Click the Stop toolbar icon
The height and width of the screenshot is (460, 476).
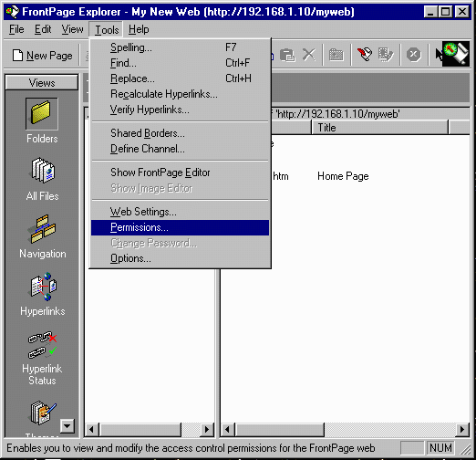point(413,55)
